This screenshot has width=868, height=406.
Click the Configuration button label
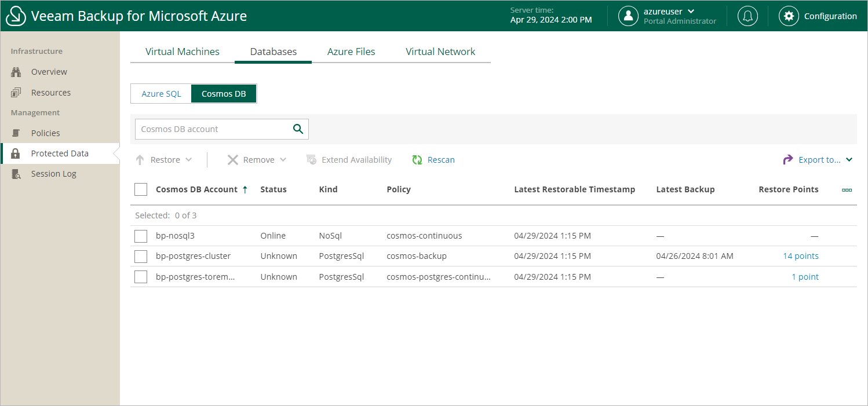pos(830,16)
